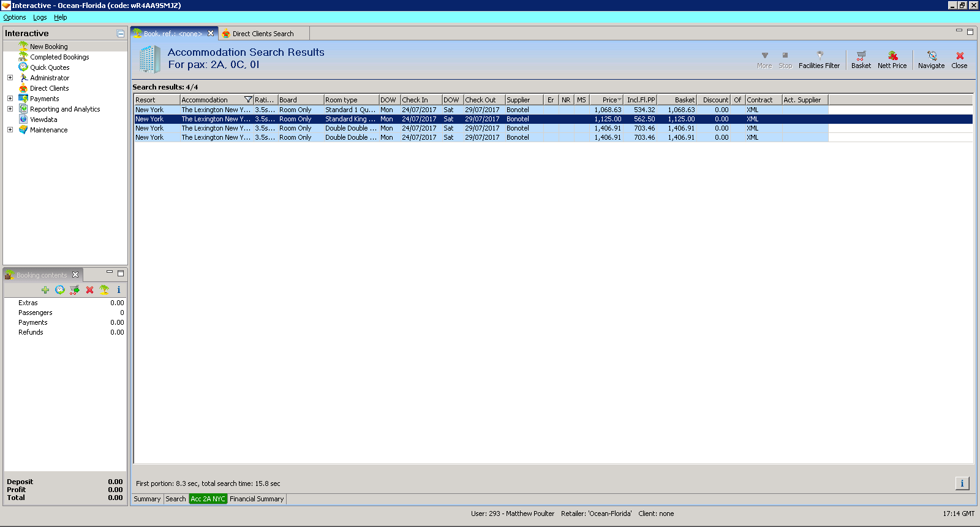This screenshot has height=527, width=980.
Task: Open the Accommodation column filter funnel
Action: pos(248,100)
